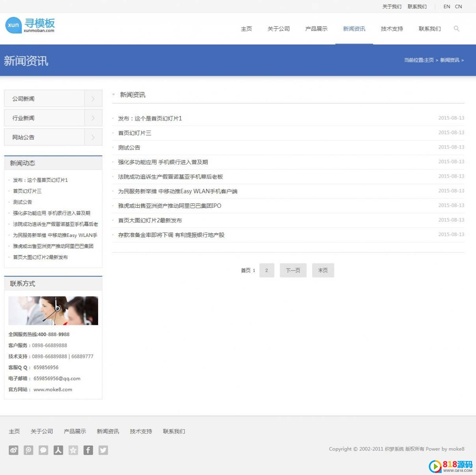The image size is (476, 475).
Task: Open the Qzone star icon in footer
Action: (73, 450)
